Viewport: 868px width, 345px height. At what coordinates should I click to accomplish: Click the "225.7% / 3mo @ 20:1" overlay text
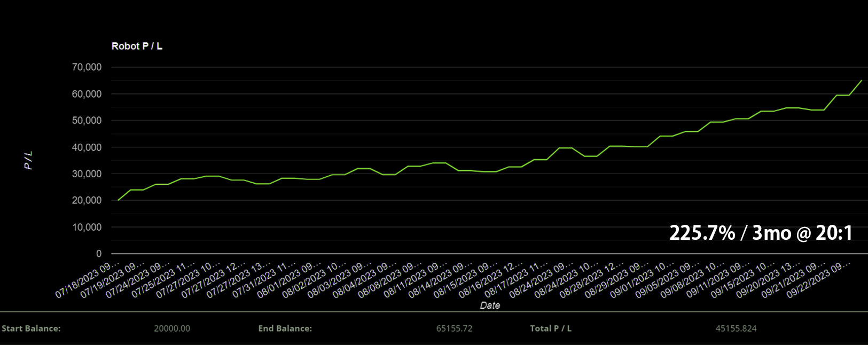tap(761, 233)
